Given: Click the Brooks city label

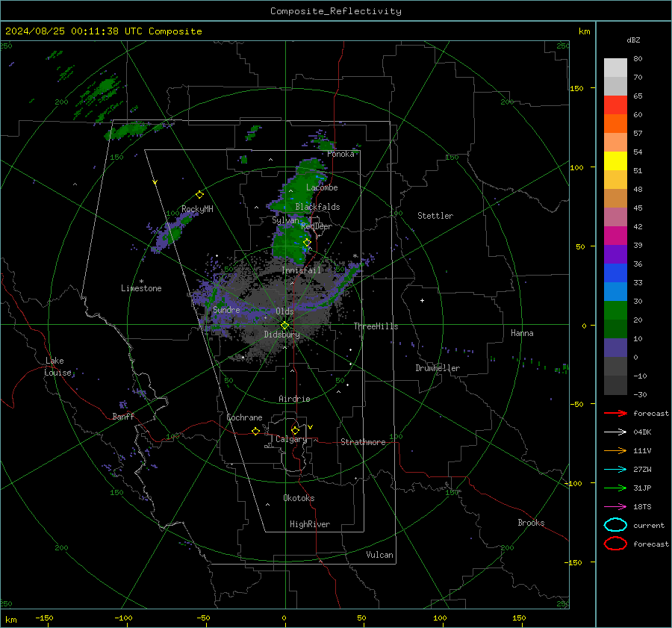Looking at the screenshot, I should pyautogui.click(x=531, y=523).
